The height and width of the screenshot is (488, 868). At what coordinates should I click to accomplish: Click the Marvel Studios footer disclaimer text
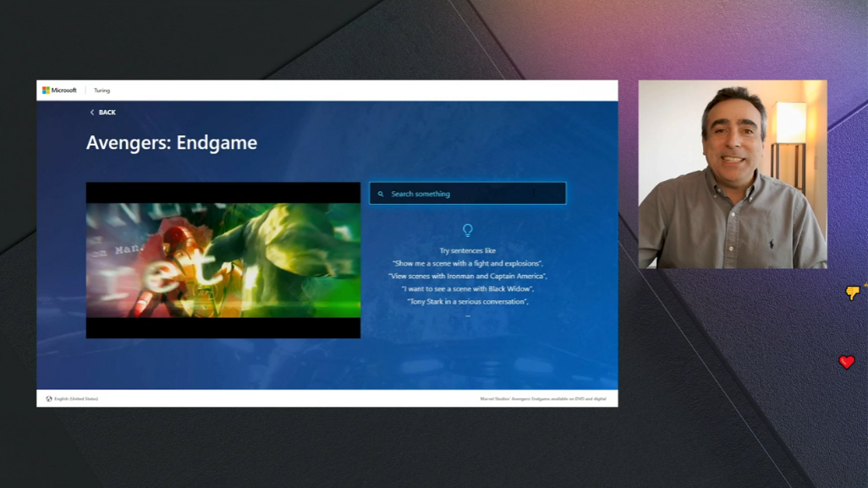[x=543, y=398]
